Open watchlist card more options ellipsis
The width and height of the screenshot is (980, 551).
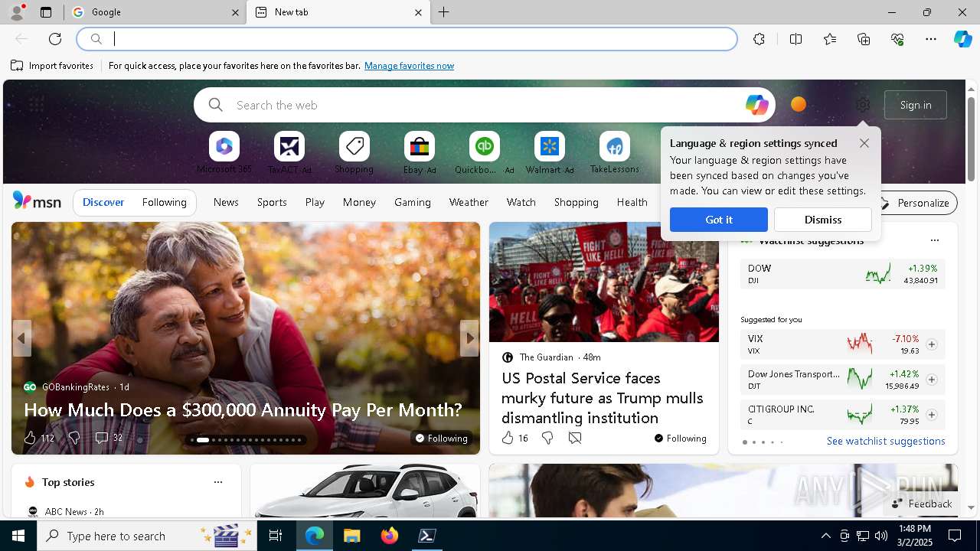pos(934,240)
